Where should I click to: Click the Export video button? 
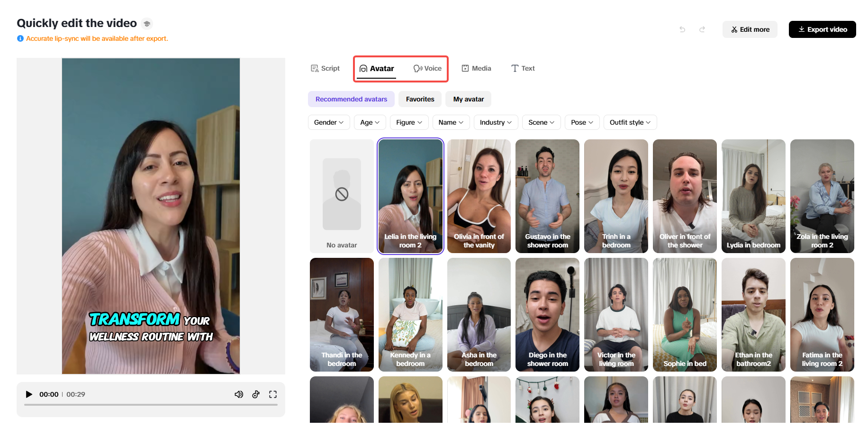[822, 29]
